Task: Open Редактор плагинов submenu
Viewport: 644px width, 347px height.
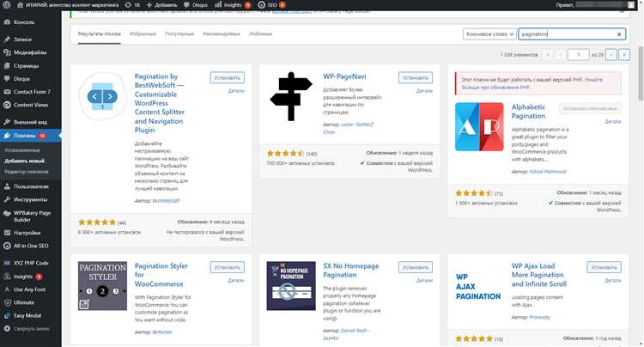Action: pyautogui.click(x=27, y=172)
